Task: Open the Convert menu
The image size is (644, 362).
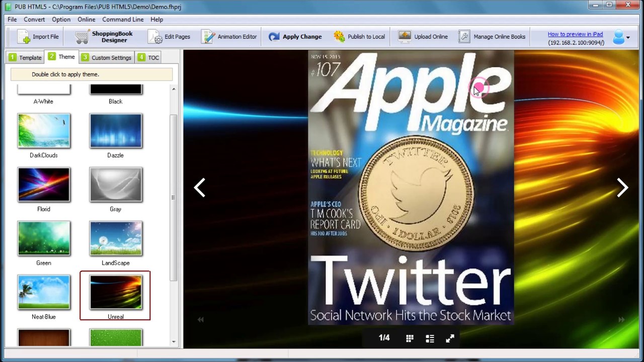Action: pyautogui.click(x=34, y=20)
